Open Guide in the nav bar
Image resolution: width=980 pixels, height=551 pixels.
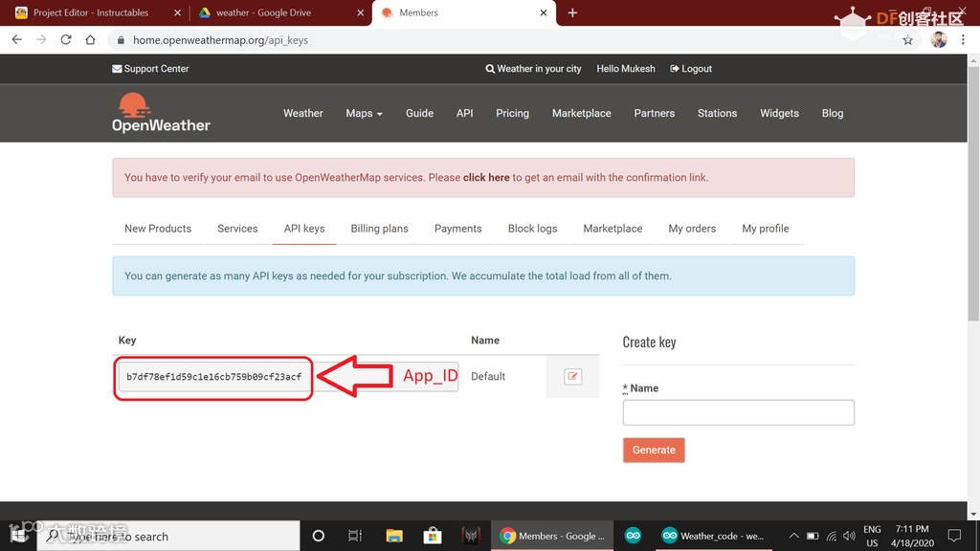pos(419,113)
